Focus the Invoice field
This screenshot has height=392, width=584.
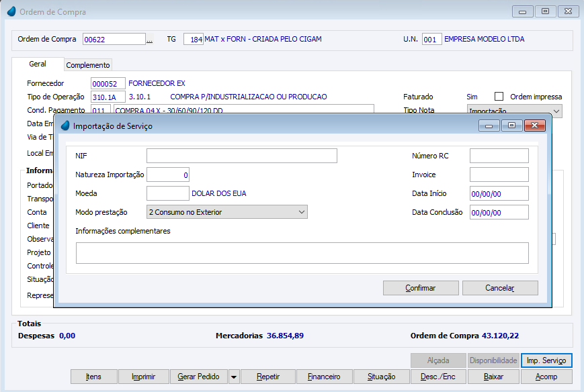[x=499, y=175]
